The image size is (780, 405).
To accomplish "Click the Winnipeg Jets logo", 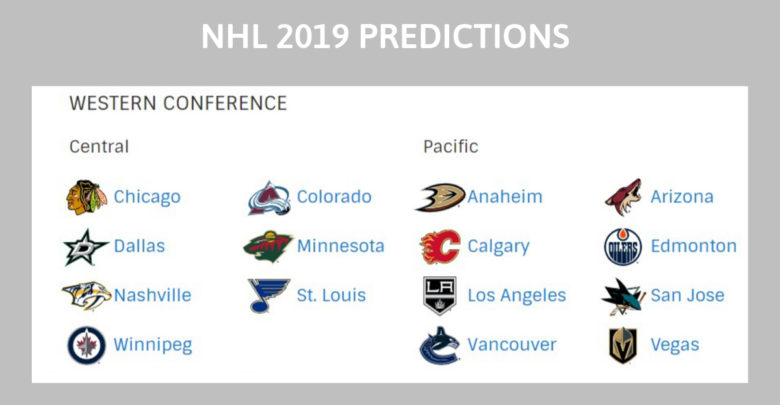I will [87, 345].
